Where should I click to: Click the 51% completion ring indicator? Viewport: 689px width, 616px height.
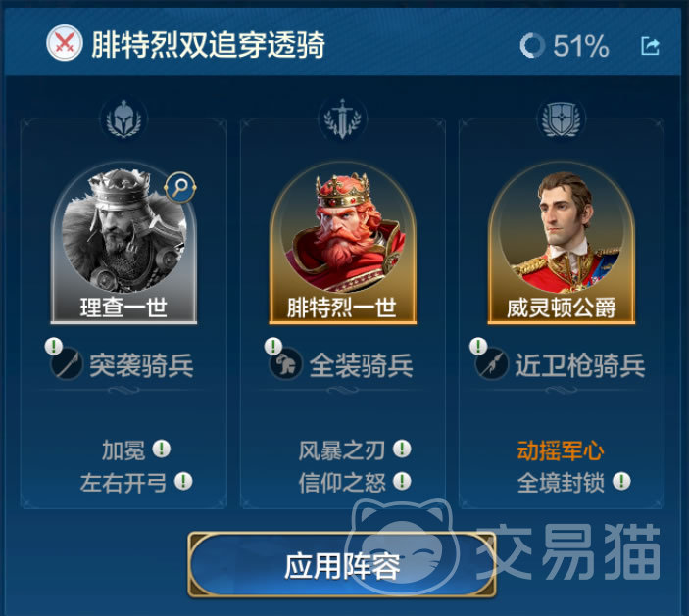tap(532, 46)
